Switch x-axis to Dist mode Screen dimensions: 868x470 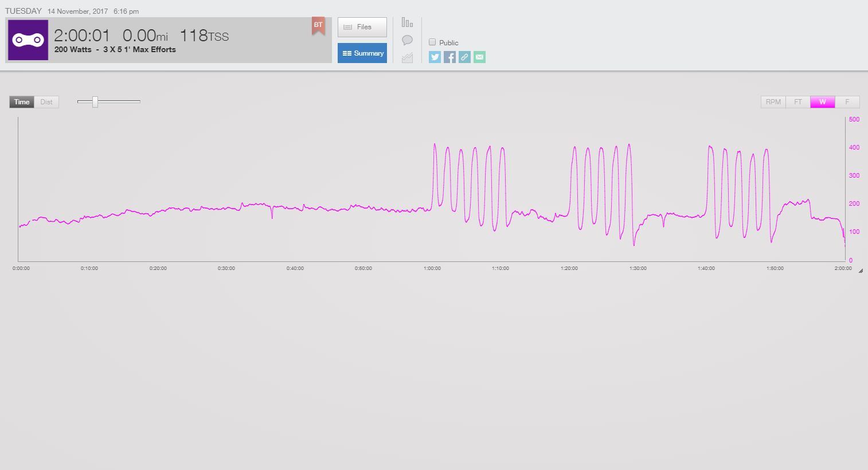point(46,102)
